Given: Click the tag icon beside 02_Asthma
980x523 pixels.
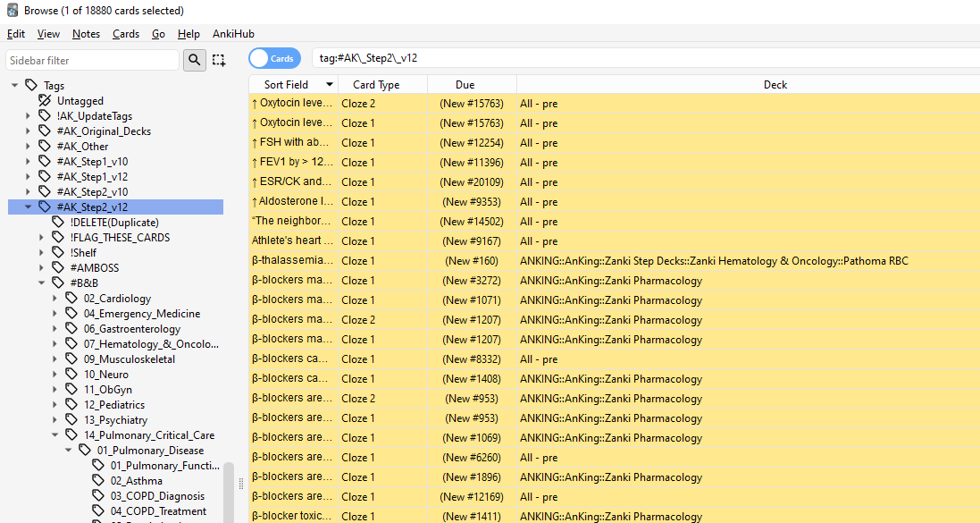Looking at the screenshot, I should 98,481.
